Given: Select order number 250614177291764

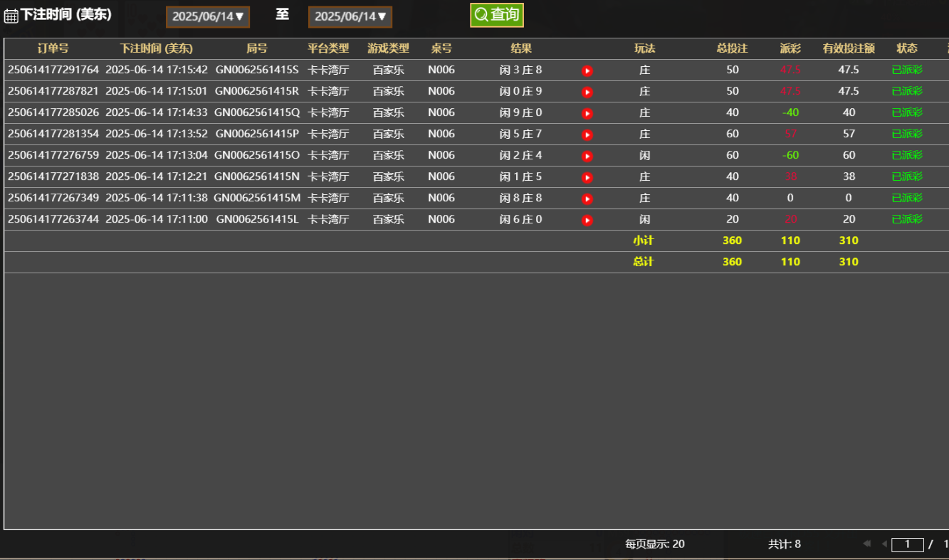Looking at the screenshot, I should click(53, 70).
